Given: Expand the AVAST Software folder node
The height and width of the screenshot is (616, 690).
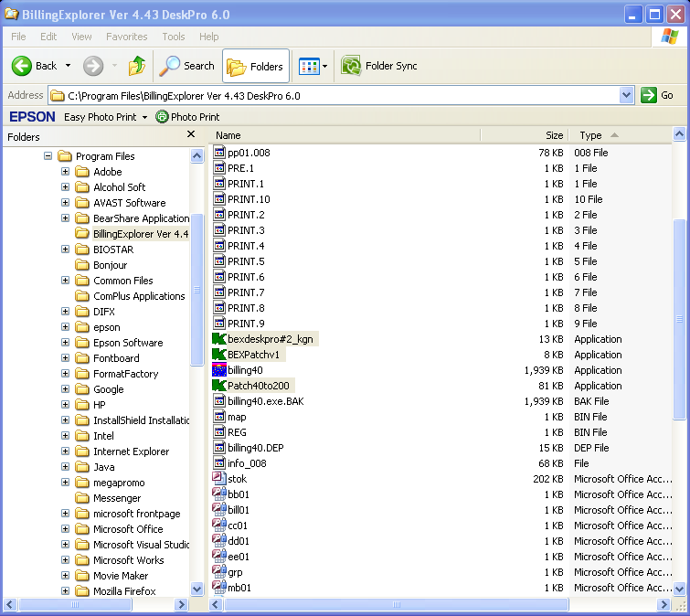Looking at the screenshot, I should point(65,202).
